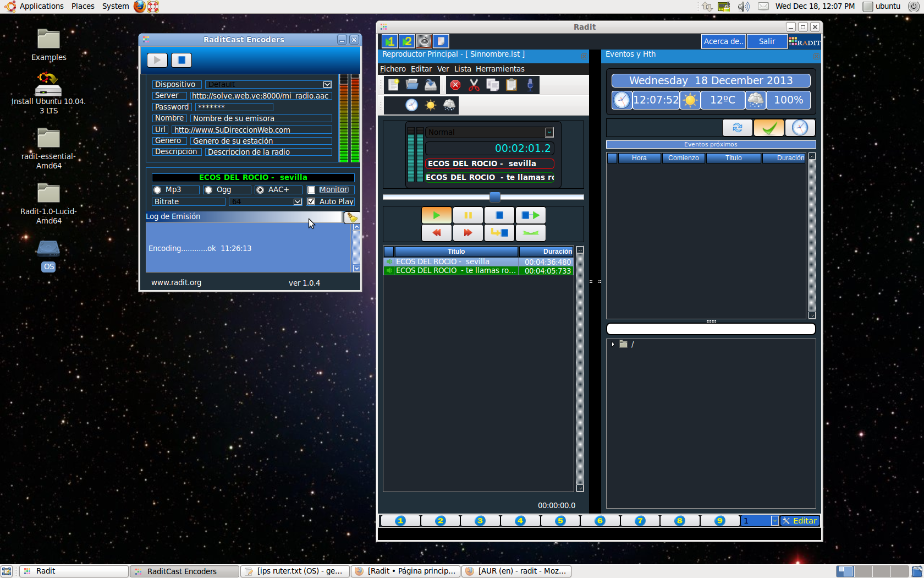Click the Password input field
This screenshot has height=578, width=924.
(x=234, y=107)
